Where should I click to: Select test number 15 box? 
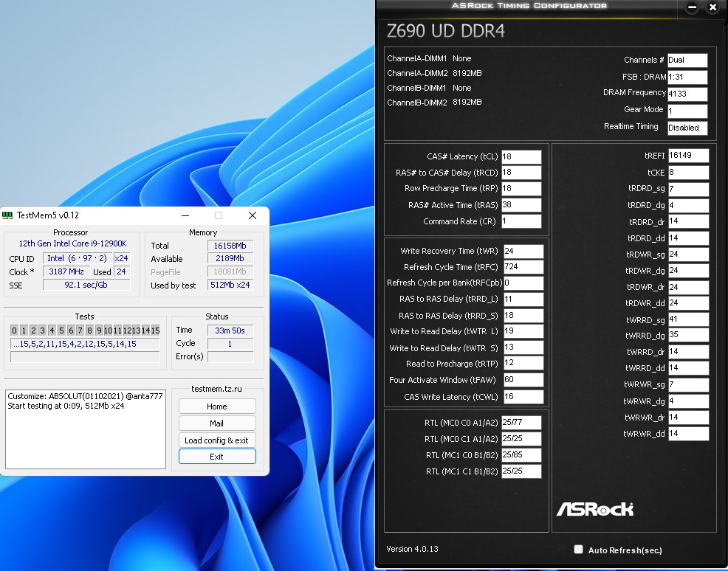pos(156,331)
